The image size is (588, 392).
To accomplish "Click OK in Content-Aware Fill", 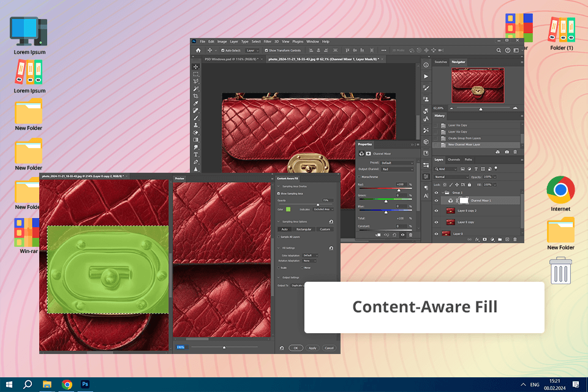I will 296,348.
